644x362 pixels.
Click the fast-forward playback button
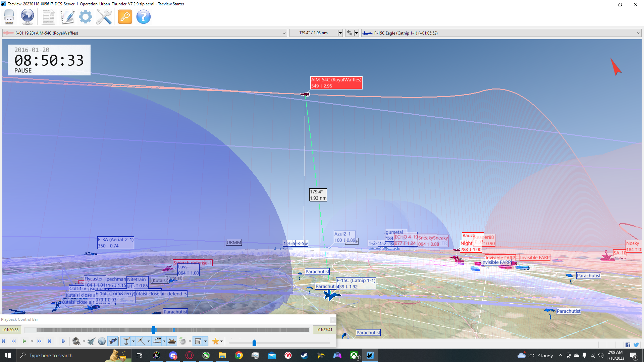pos(40,341)
